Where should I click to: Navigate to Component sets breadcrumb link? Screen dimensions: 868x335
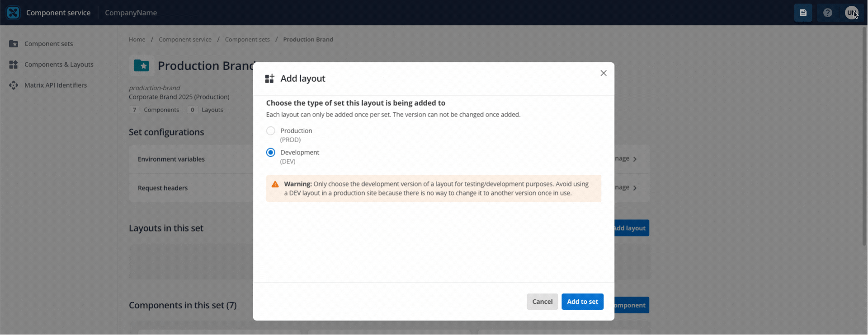[x=247, y=40]
